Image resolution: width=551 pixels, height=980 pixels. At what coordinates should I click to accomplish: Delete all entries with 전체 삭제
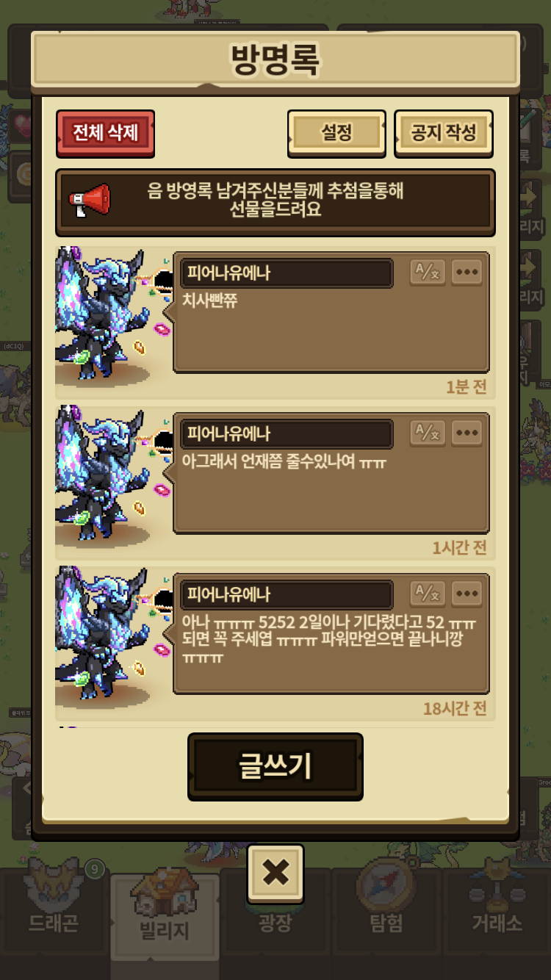(x=105, y=133)
